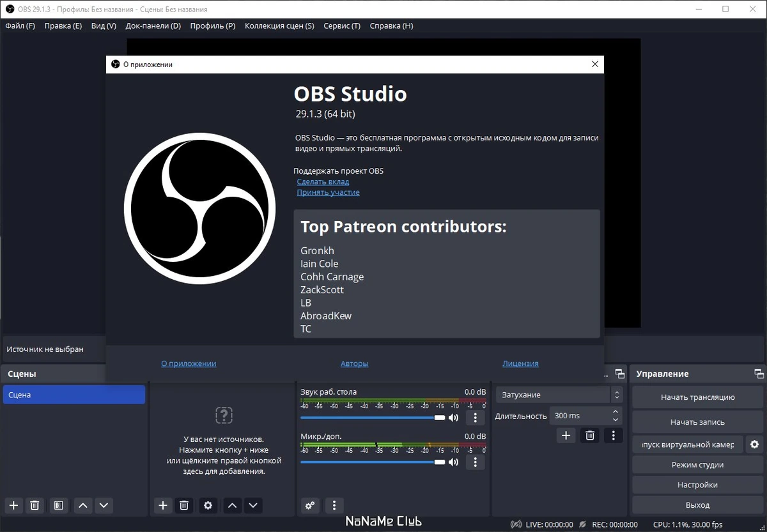Adjust Микр./доп. volume slider
The width and height of the screenshot is (767, 532).
coord(373,462)
